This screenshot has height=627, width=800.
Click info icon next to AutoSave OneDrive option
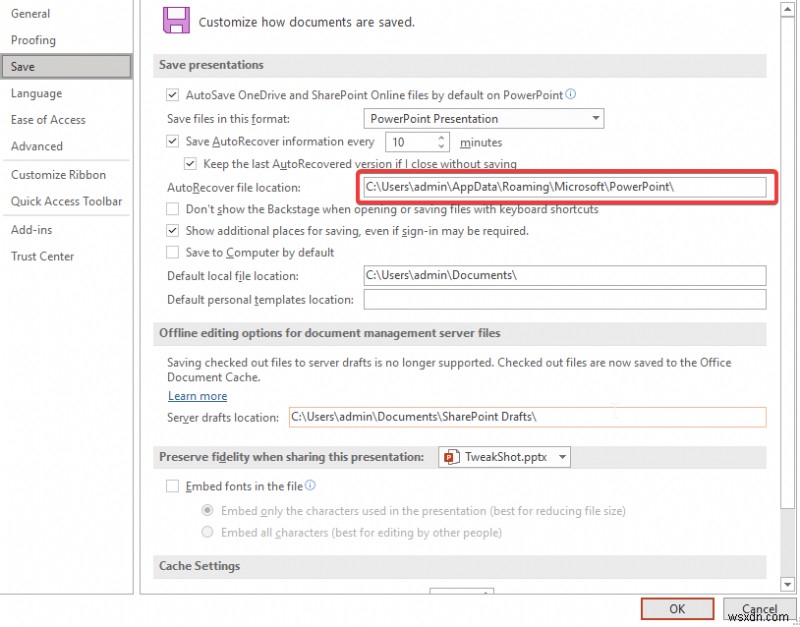(571, 93)
